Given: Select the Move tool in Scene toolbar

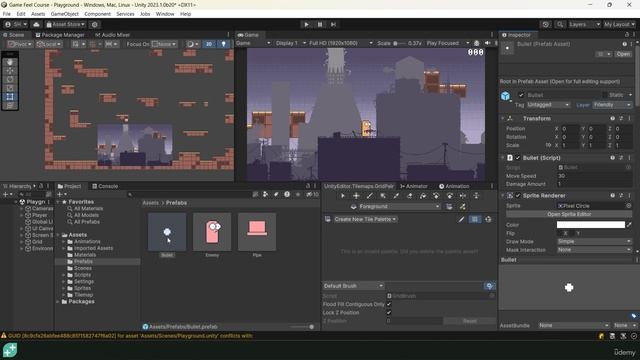Looking at the screenshot, I should pos(10,71).
